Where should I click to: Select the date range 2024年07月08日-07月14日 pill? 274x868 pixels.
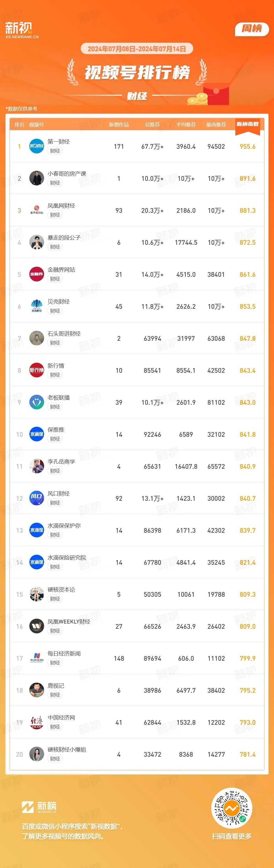pos(137,49)
